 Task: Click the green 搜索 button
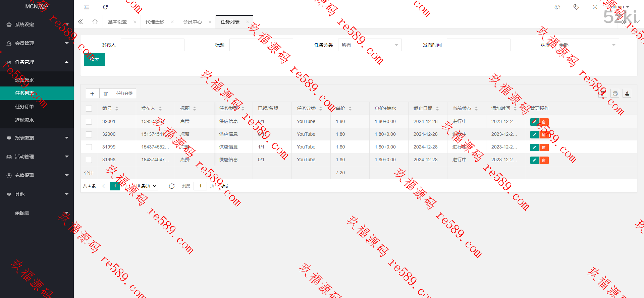tap(95, 59)
